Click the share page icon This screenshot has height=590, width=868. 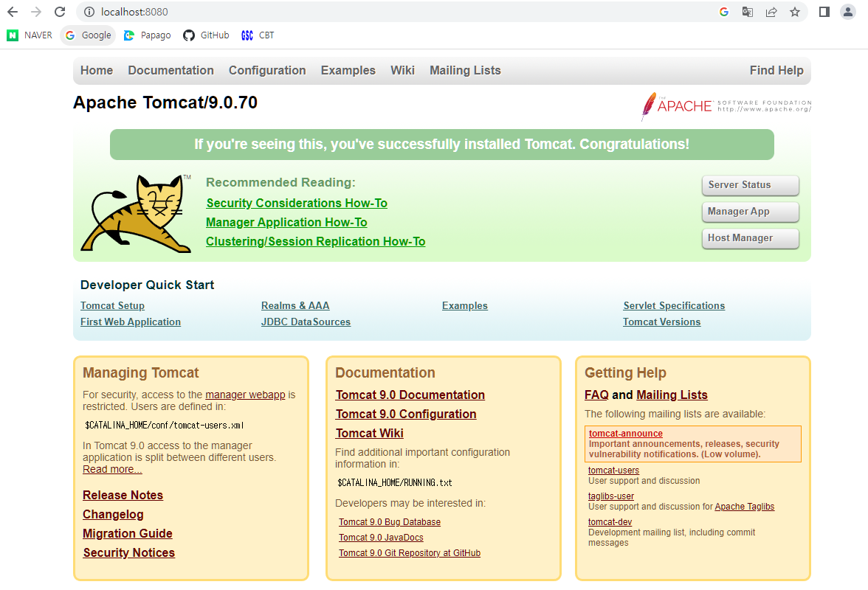point(771,12)
